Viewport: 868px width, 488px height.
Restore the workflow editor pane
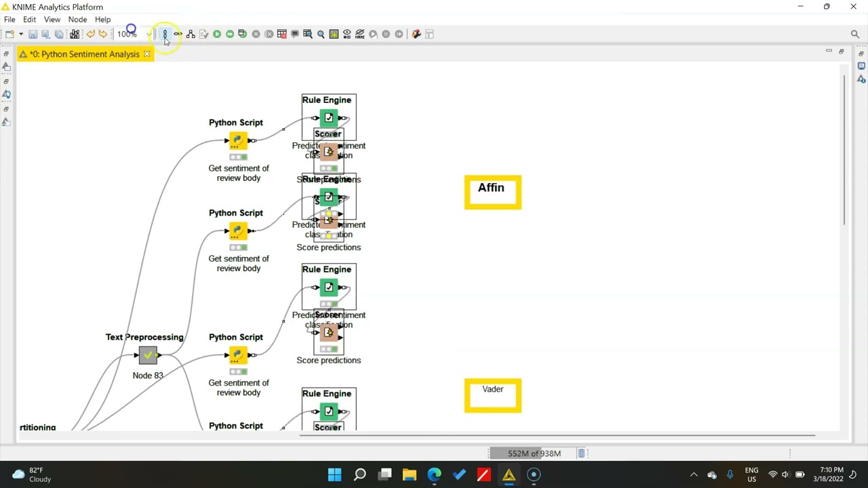(842, 52)
